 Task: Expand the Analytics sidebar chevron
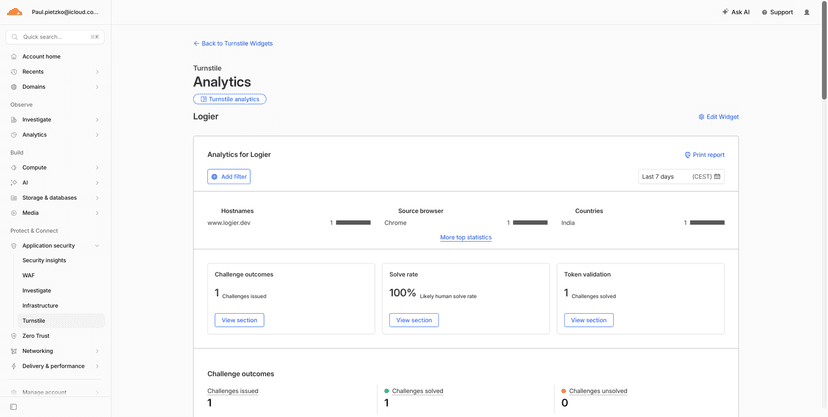(97, 135)
